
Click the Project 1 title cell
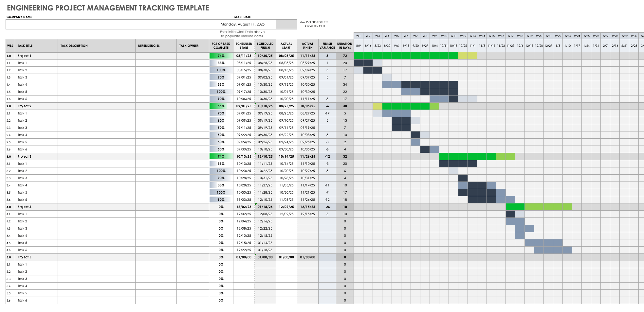tap(36, 56)
